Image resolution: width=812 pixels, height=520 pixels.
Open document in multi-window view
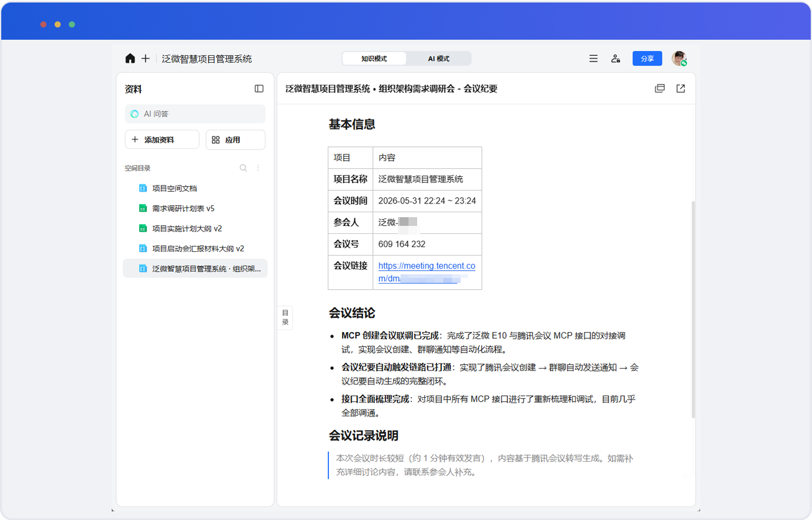(x=660, y=89)
